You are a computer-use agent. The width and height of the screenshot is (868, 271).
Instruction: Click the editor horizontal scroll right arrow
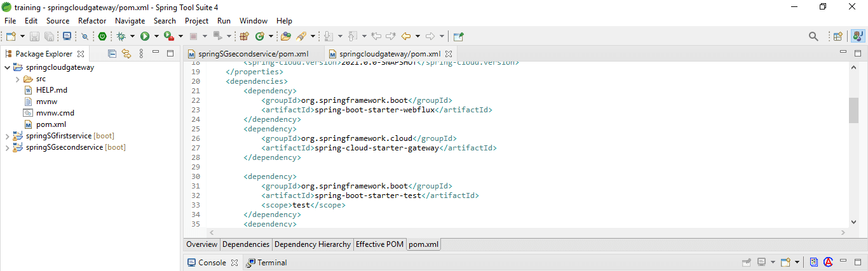click(843, 233)
